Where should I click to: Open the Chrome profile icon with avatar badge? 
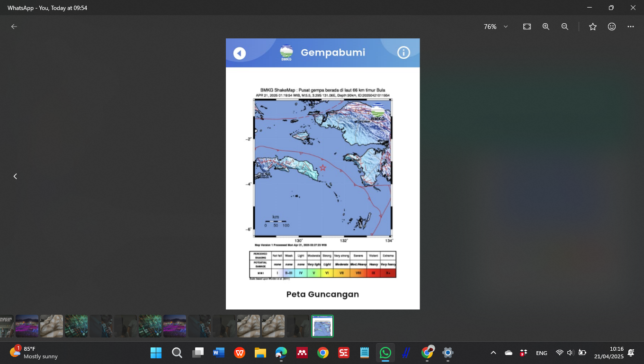[x=427, y=353]
